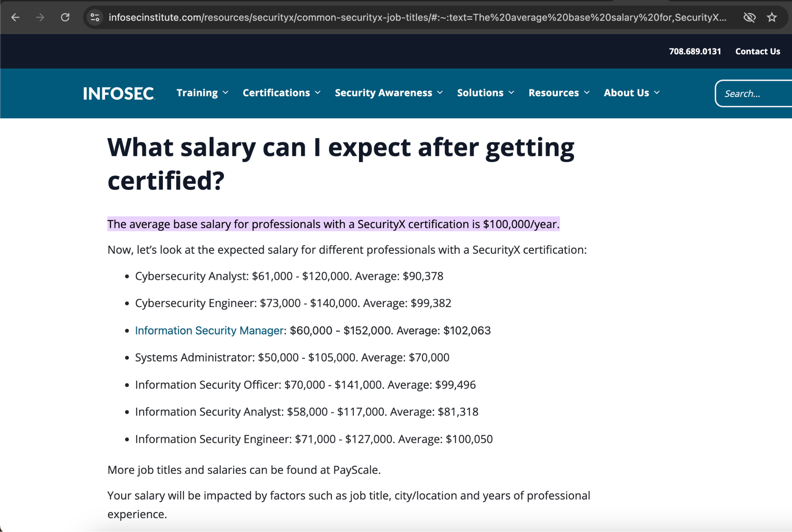Click the Now, let's look at sentence
This screenshot has height=532, width=792.
coord(347,250)
